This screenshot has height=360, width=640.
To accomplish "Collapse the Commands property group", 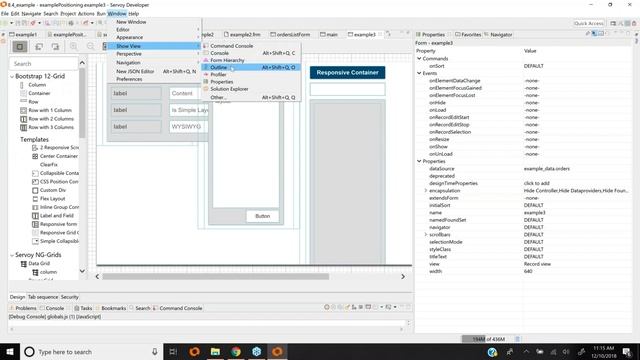I will pos(419,59).
